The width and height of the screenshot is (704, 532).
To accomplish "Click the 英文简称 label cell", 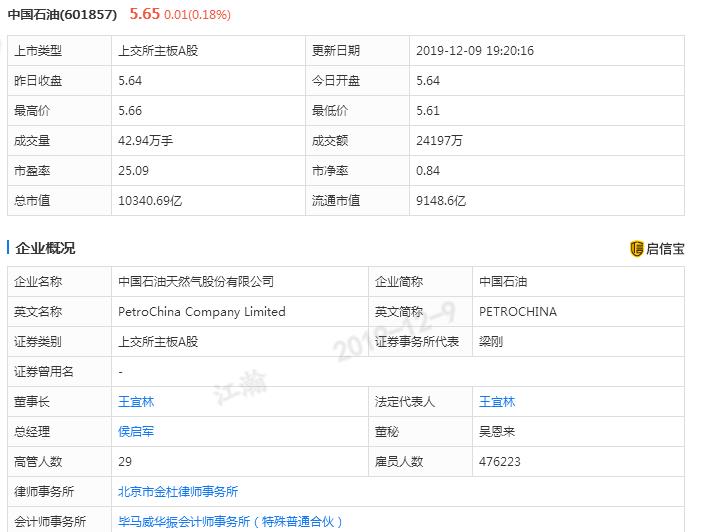I will click(x=420, y=312).
